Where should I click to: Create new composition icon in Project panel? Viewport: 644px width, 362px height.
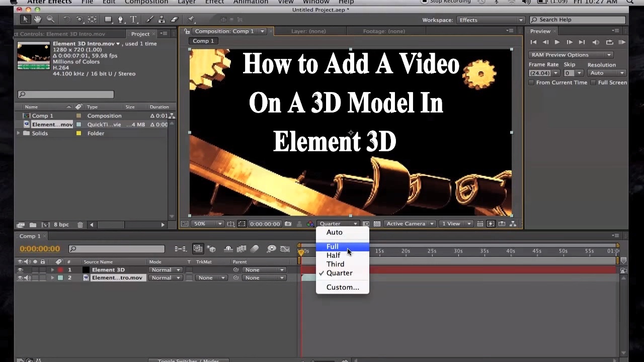click(45, 225)
